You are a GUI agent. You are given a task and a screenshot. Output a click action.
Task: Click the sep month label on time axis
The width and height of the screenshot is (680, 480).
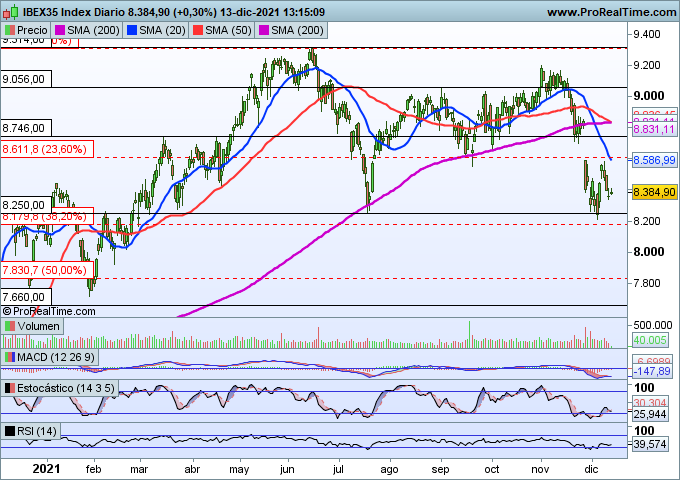pos(440,470)
